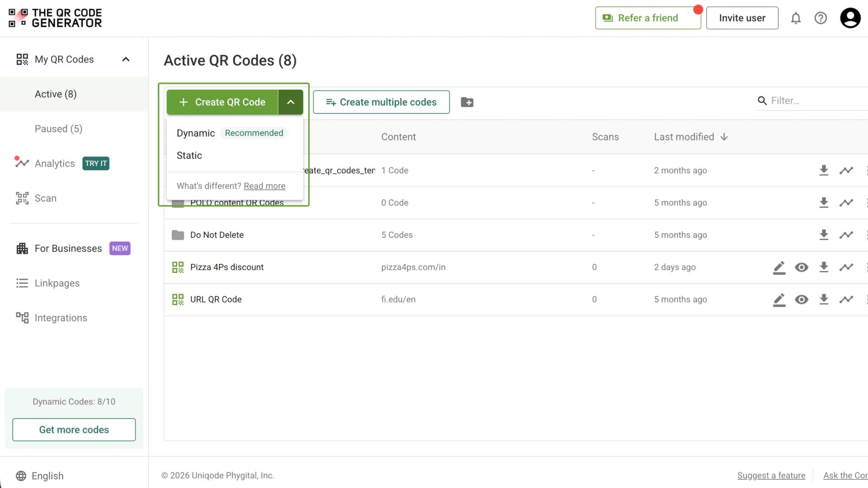Open the help question mark icon
Viewport: 868px width, 488px height.
(x=821, y=18)
